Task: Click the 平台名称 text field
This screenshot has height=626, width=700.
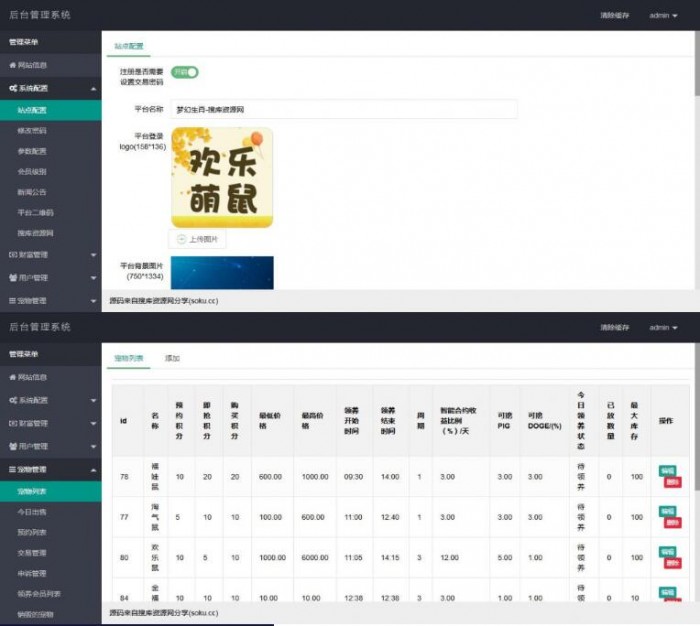Action: point(344,109)
